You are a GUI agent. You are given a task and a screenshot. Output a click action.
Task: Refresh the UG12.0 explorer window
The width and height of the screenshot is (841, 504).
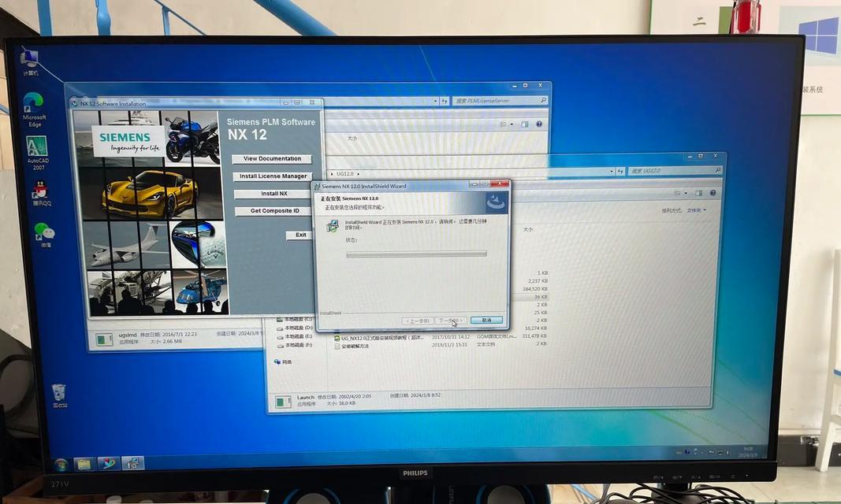pos(620,172)
